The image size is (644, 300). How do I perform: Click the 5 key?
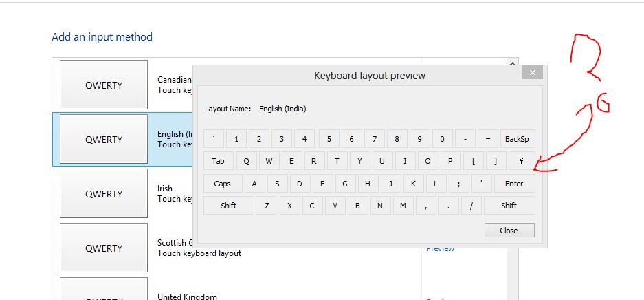[329, 139]
